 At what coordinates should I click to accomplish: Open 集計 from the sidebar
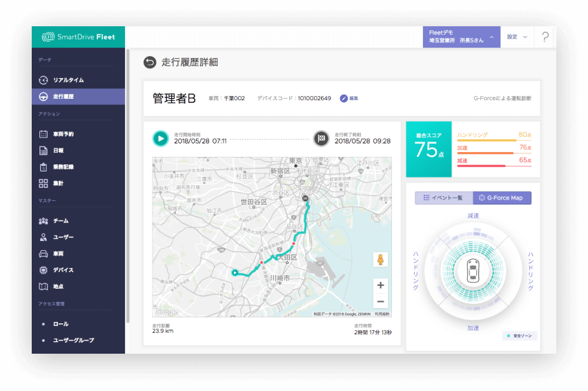pyautogui.click(x=79, y=184)
